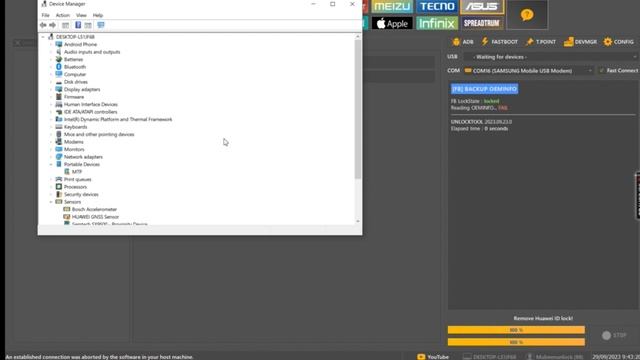The image size is (640, 360).
Task: Select the Bosch Accelerometer sensor
Action: click(94, 209)
